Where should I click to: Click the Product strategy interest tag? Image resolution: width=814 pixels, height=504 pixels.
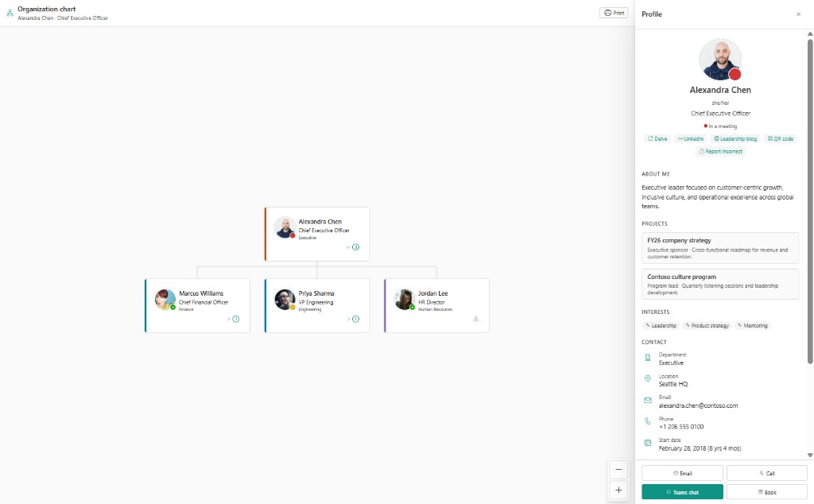707,325
